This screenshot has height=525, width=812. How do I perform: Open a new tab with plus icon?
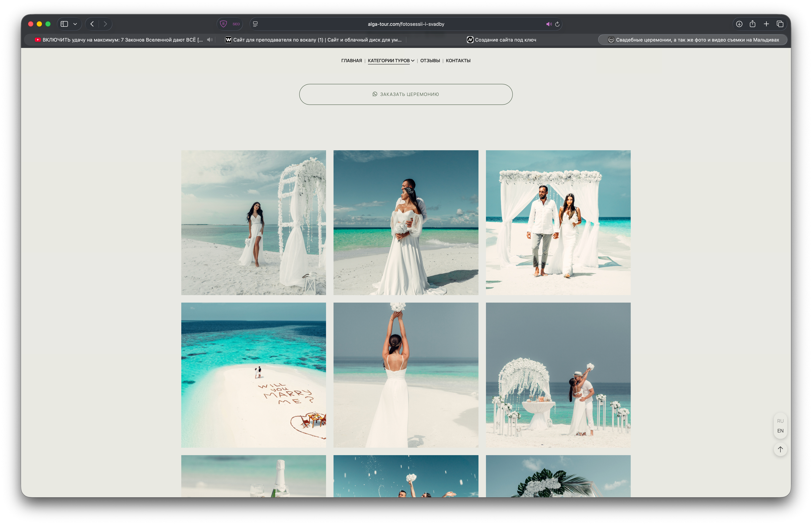[766, 24]
